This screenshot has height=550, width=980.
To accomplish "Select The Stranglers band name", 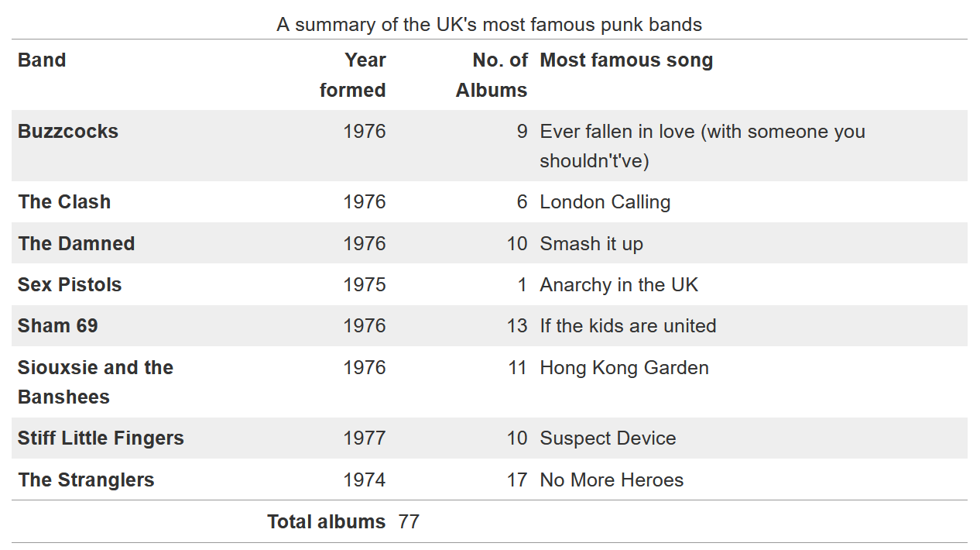I will click(86, 480).
